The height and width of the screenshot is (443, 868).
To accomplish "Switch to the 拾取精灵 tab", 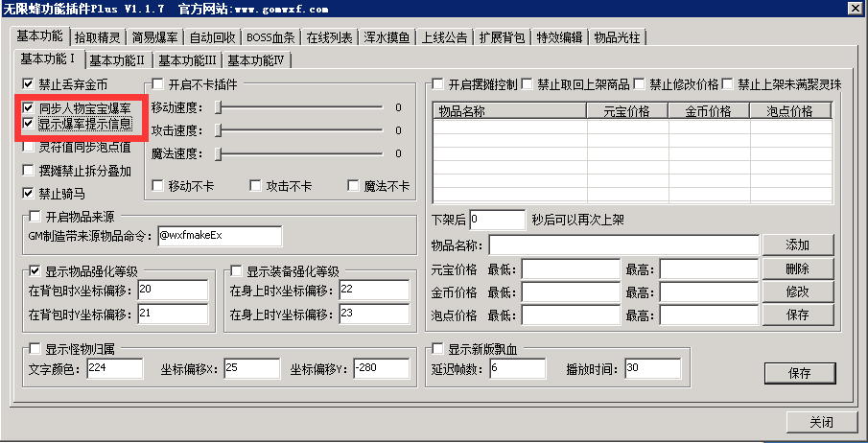I will pos(97,38).
